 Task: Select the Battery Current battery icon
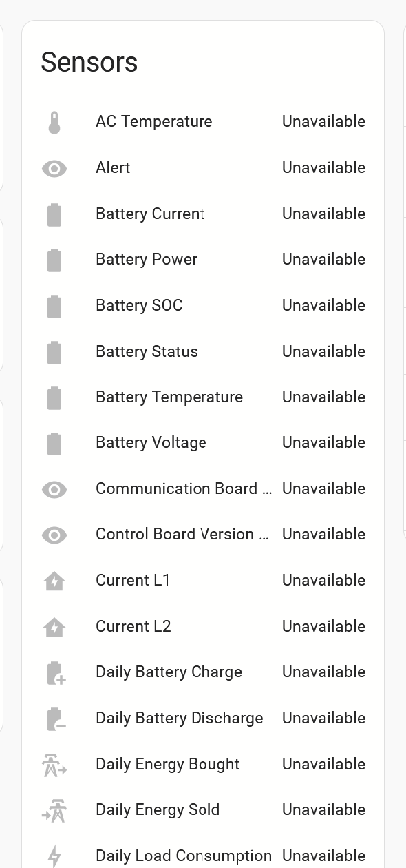(54, 214)
